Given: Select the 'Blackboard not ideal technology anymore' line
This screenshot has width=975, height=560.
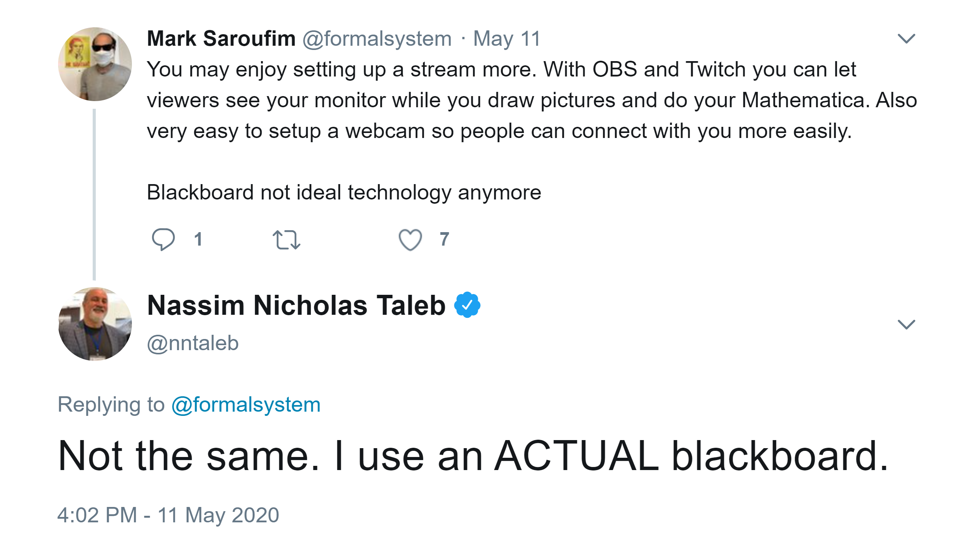Looking at the screenshot, I should pyautogui.click(x=344, y=192).
